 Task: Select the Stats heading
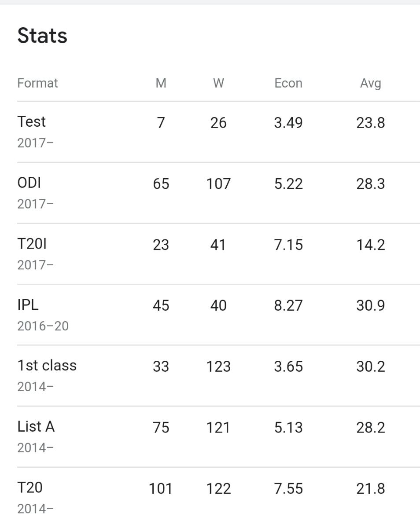pos(42,36)
